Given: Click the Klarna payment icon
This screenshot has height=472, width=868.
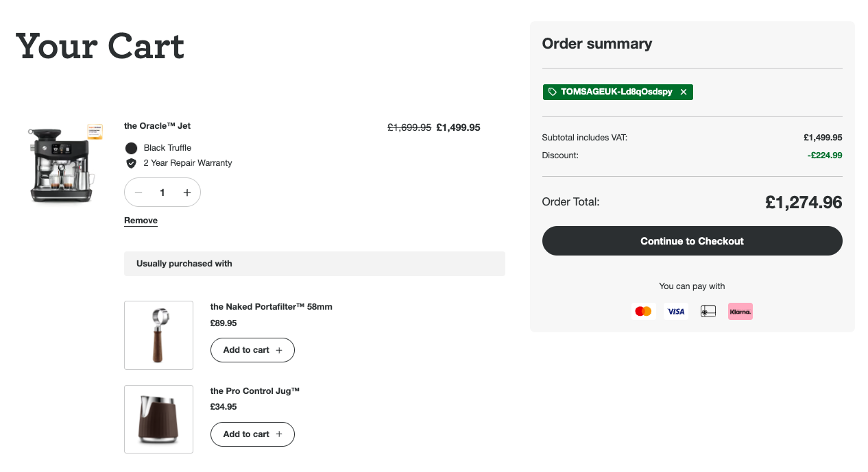Looking at the screenshot, I should coord(740,312).
